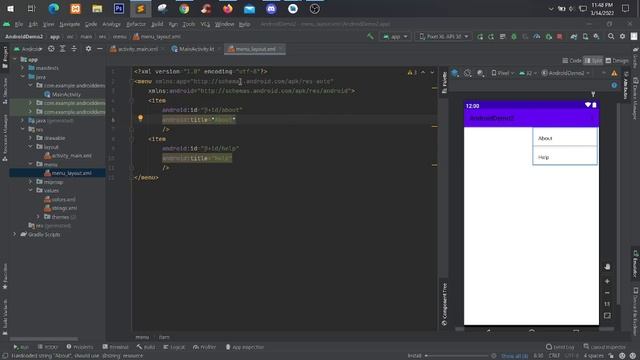Open the Refactor menu
Image resolution: width=640 pixels, height=360 pixels.
[136, 24]
